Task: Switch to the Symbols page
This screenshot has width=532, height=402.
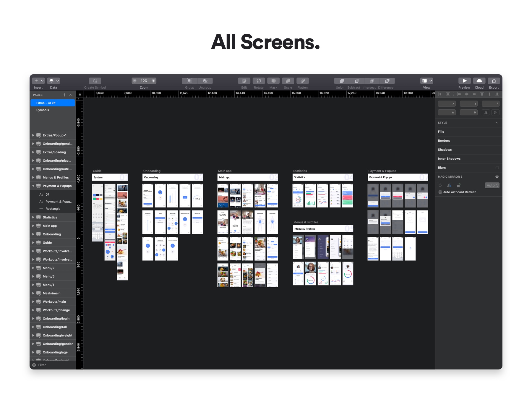Action: click(x=43, y=110)
